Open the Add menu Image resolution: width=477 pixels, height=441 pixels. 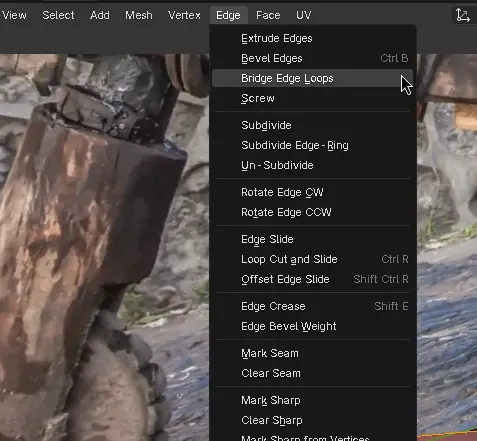click(100, 15)
